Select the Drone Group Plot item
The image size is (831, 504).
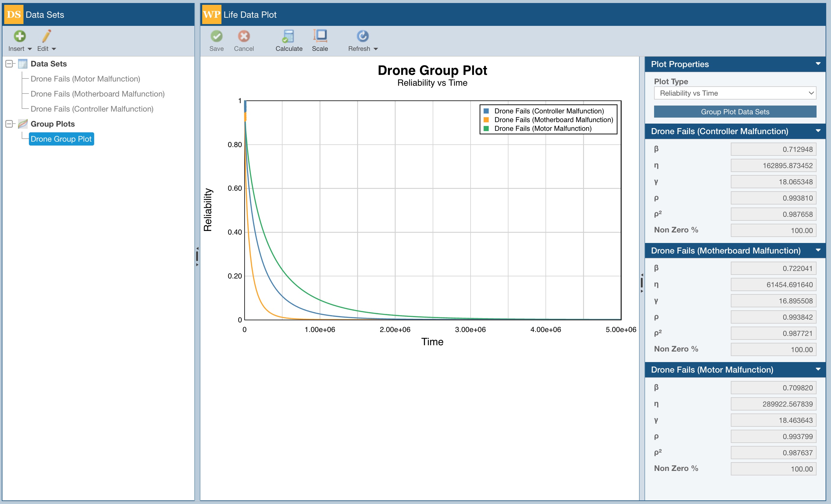tap(61, 139)
